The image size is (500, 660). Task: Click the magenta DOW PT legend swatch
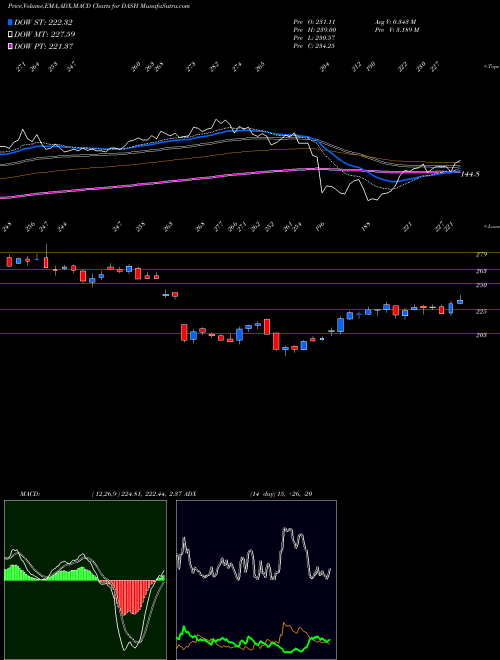click(x=10, y=46)
